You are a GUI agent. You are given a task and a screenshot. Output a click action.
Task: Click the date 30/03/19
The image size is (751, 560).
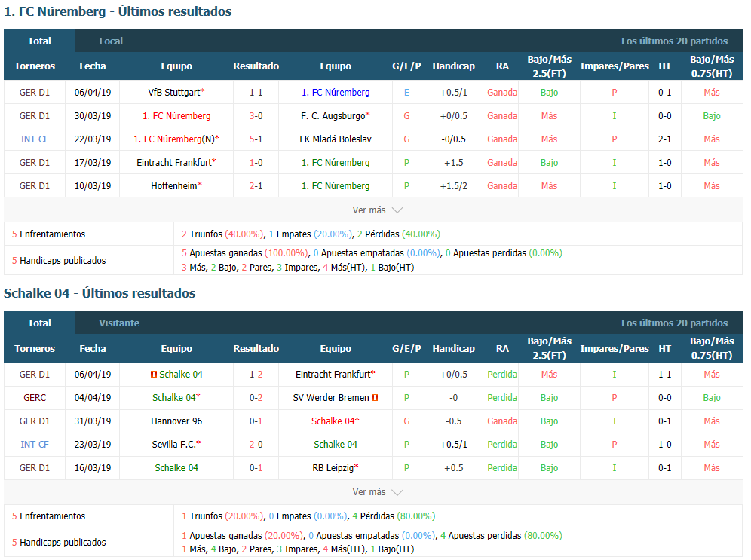point(93,116)
